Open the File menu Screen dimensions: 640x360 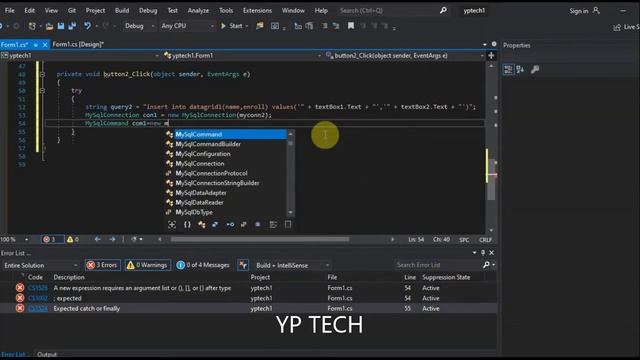(9, 11)
